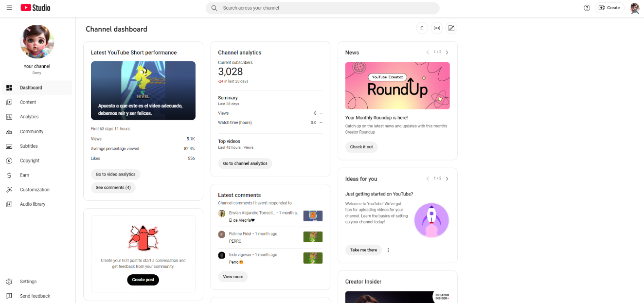Open the Send feedback menu item
The height and width of the screenshot is (303, 644).
tap(37, 296)
